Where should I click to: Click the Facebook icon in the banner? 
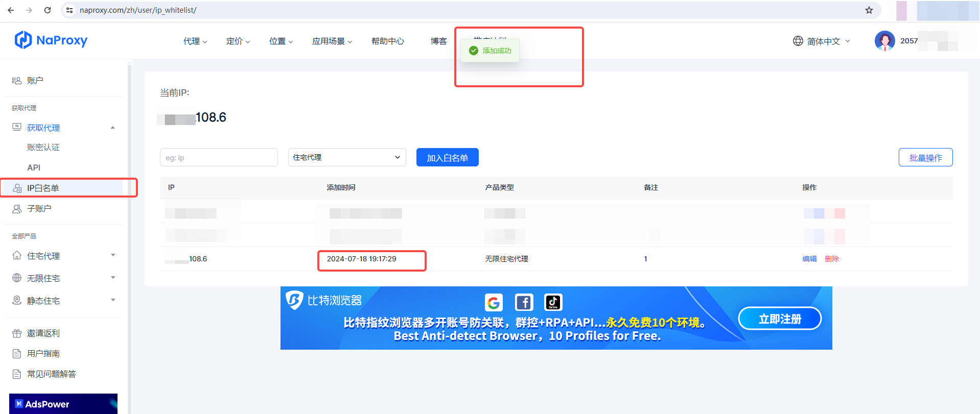point(524,303)
